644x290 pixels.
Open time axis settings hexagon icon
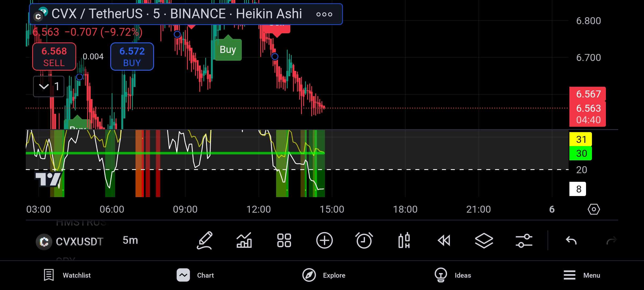point(594,209)
